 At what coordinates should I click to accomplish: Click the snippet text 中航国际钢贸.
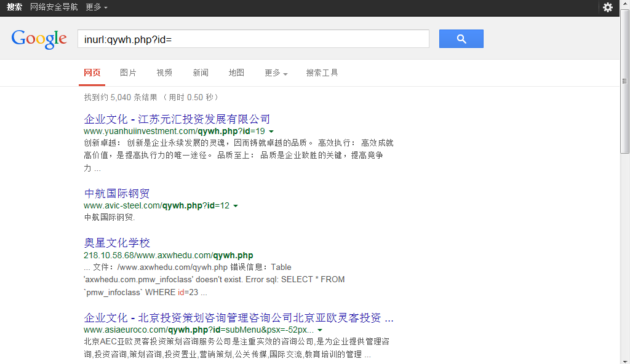pyautogui.click(x=110, y=218)
